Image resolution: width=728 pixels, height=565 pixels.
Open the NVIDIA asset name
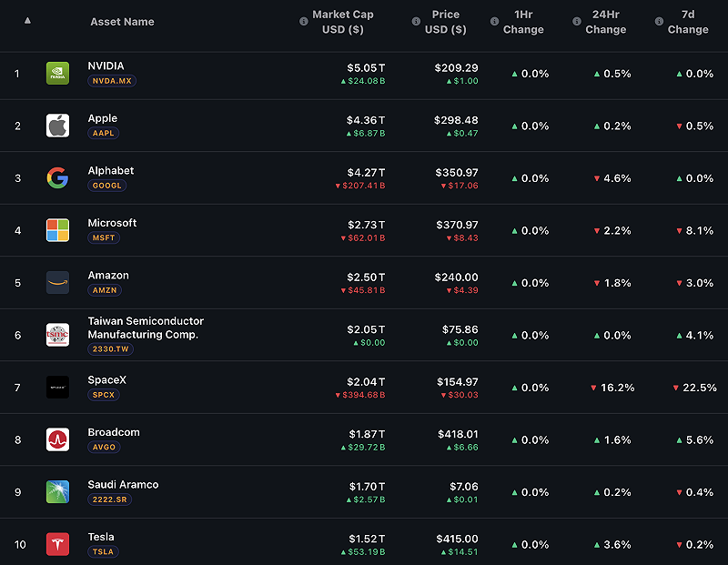click(106, 66)
